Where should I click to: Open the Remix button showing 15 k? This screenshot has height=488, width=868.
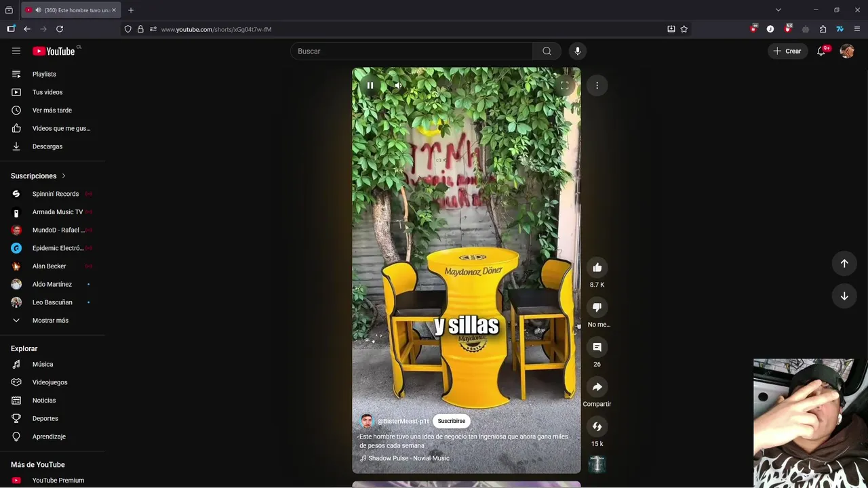[597, 426]
